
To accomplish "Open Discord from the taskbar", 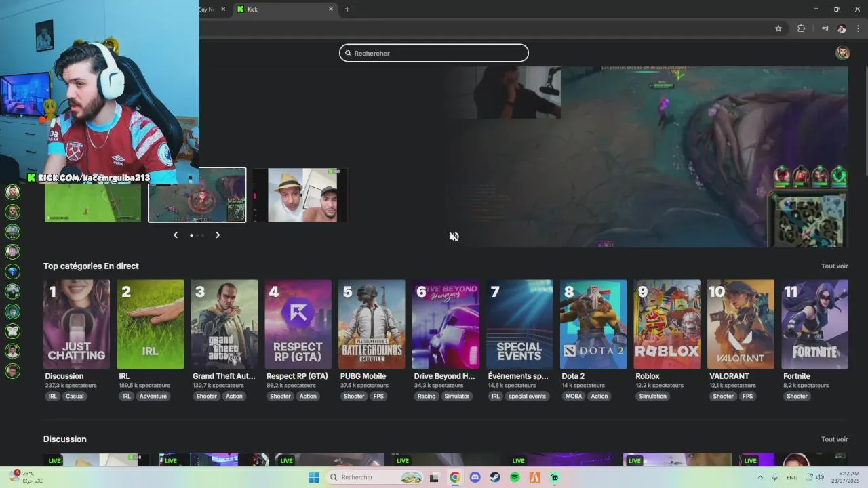I will pos(475,478).
